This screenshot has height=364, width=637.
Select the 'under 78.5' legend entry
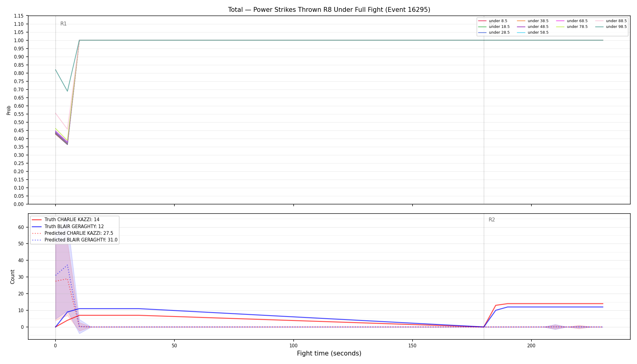click(x=572, y=27)
